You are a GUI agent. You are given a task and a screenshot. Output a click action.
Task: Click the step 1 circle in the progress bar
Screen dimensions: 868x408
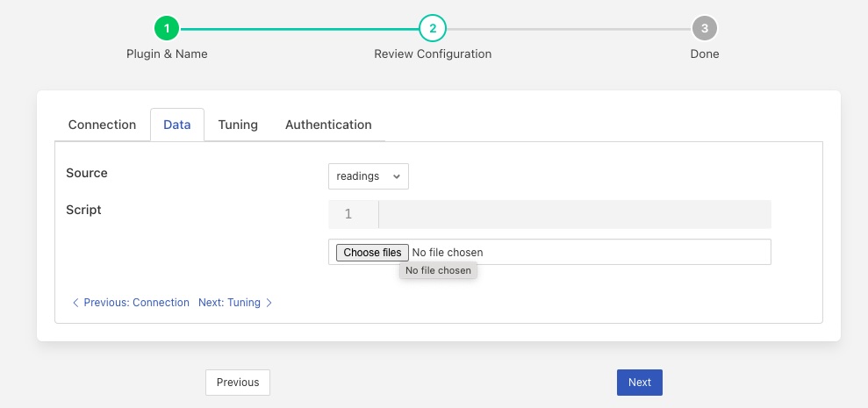click(167, 29)
